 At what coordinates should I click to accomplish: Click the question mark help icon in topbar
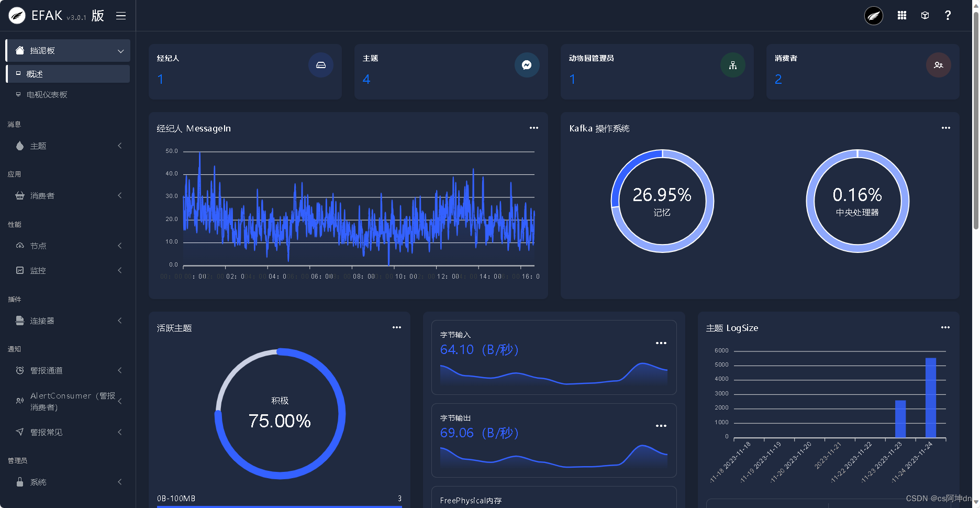coord(948,15)
